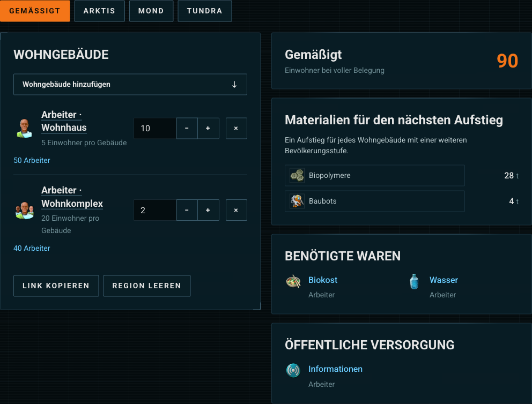Viewport: 532px width, 404px height.
Task: Open the Wasser goods link
Action: pyautogui.click(x=444, y=280)
